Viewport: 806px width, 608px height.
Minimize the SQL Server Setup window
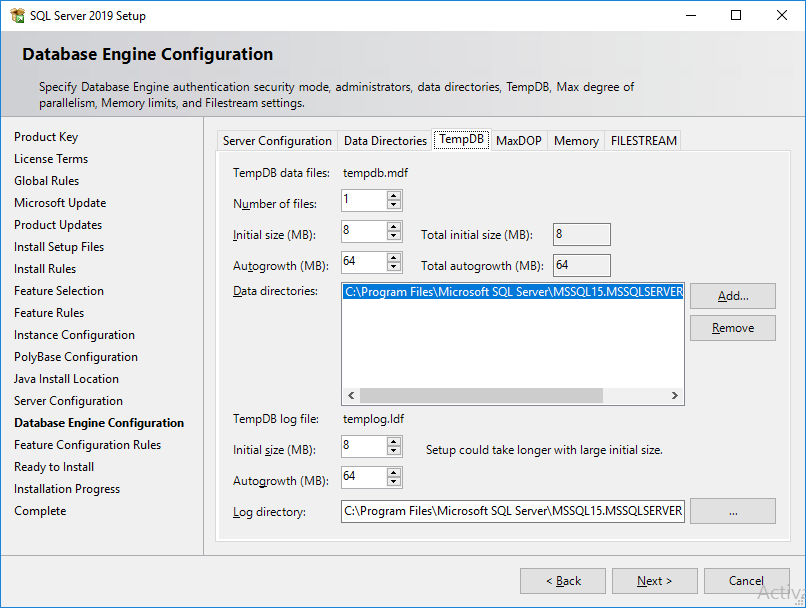tap(691, 15)
